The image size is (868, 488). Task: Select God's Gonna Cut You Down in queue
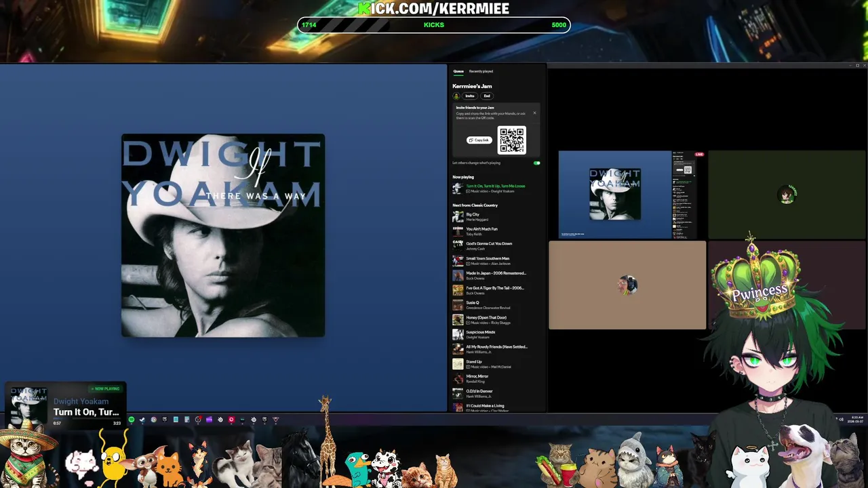[x=497, y=246]
